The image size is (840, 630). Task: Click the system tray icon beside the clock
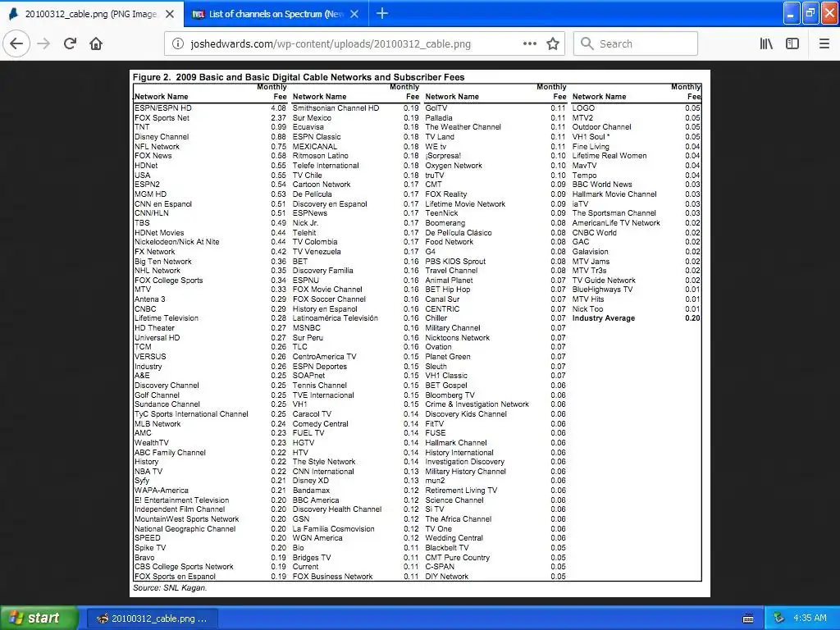pyautogui.click(x=779, y=619)
